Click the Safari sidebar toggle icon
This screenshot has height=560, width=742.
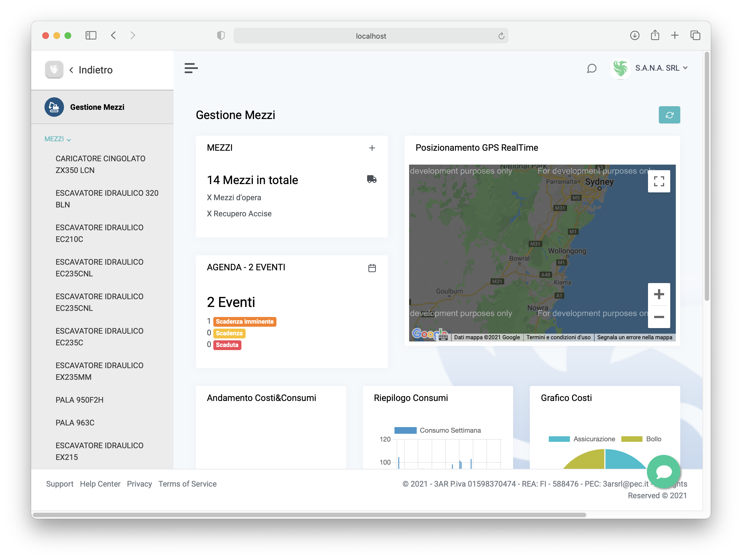pos(91,36)
